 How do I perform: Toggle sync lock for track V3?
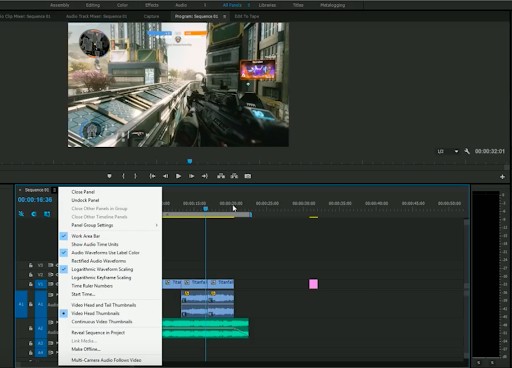(x=51, y=265)
